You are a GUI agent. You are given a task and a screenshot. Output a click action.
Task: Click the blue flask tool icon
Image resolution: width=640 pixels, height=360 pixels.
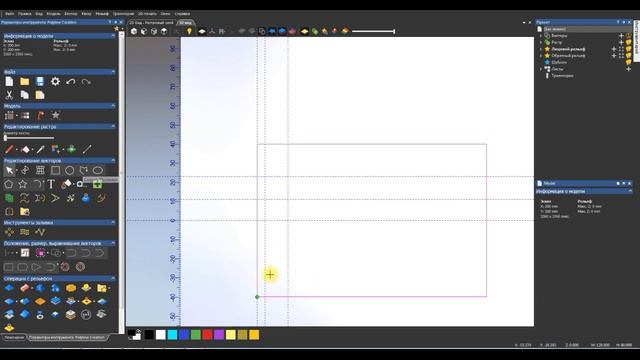(x=86, y=198)
